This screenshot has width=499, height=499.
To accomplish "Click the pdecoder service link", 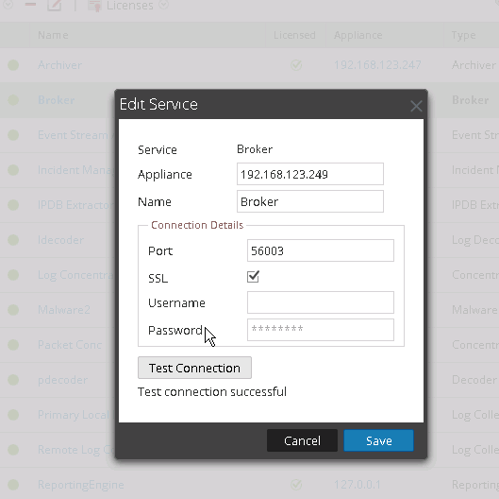I will pos(63,380).
